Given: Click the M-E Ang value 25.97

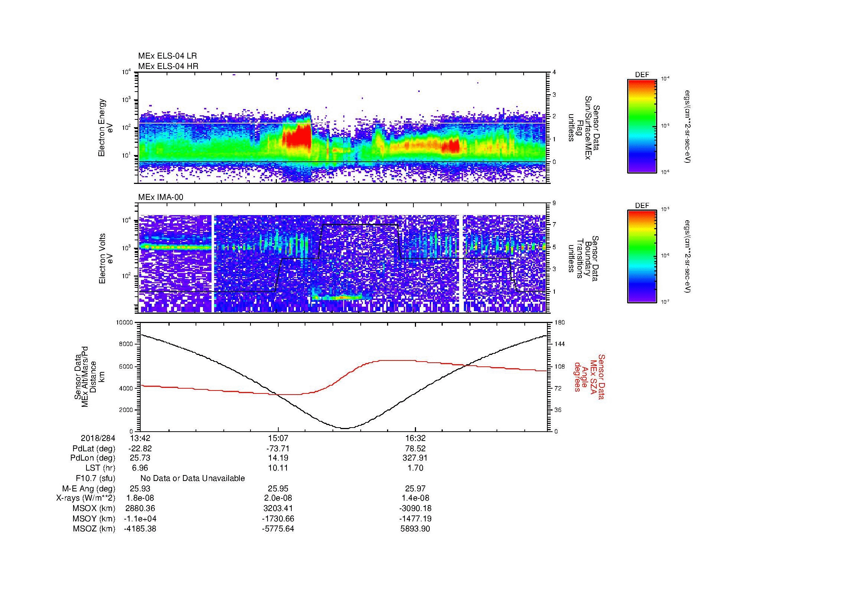Looking at the screenshot, I should pos(416,489).
